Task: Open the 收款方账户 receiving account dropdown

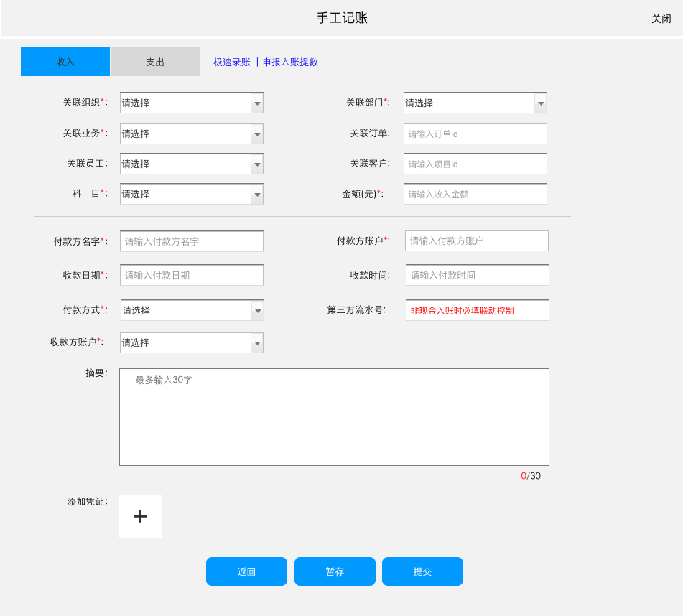Action: pos(256,342)
